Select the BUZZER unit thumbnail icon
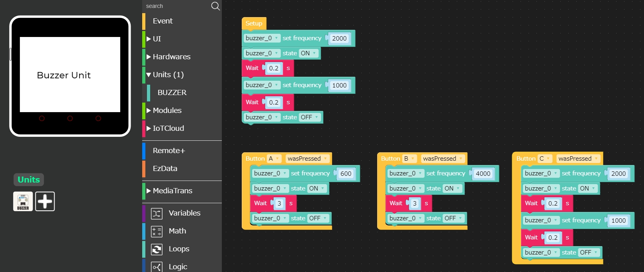 [x=23, y=201]
